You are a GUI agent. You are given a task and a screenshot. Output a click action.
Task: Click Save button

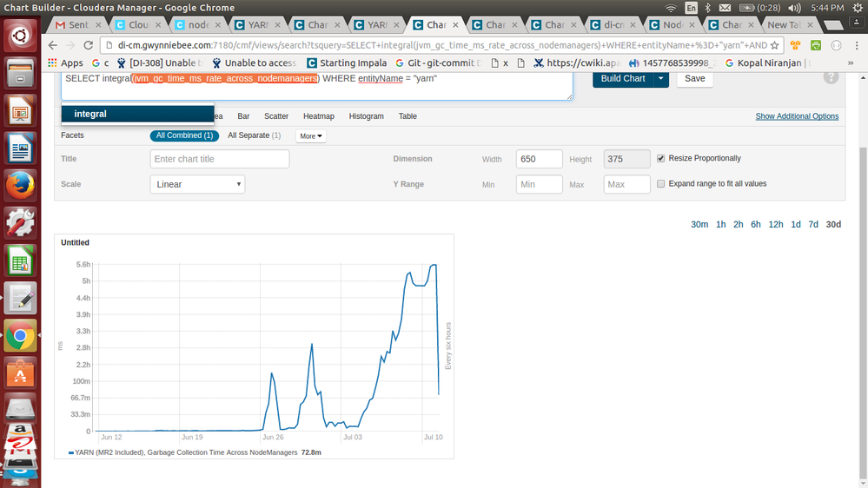point(695,78)
